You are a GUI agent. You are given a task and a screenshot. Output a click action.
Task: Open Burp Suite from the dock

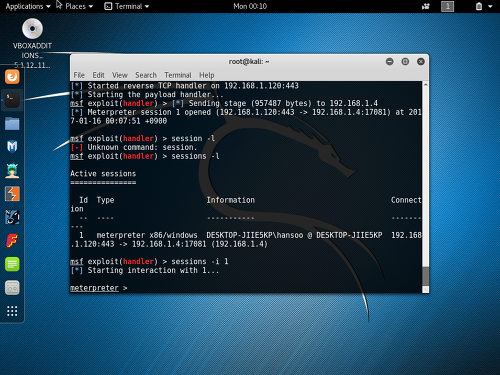point(12,194)
